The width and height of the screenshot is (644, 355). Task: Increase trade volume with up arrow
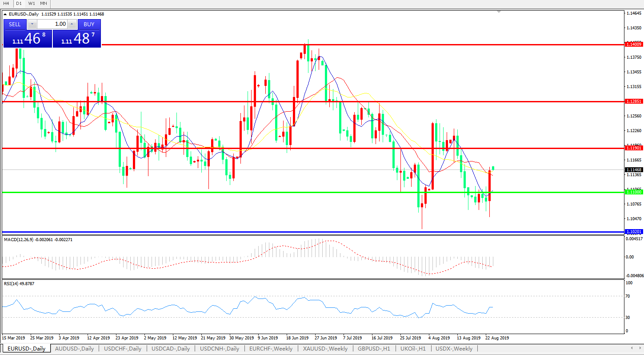point(72,24)
